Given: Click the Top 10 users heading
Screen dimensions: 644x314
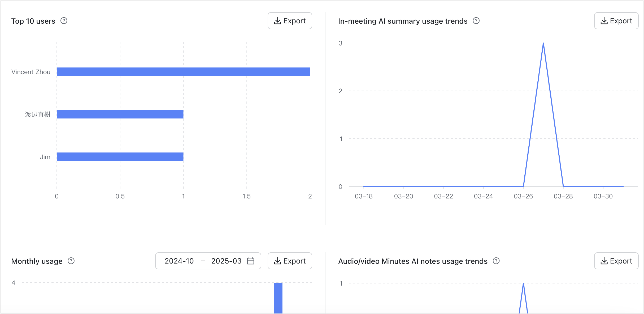Looking at the screenshot, I should (x=33, y=21).
